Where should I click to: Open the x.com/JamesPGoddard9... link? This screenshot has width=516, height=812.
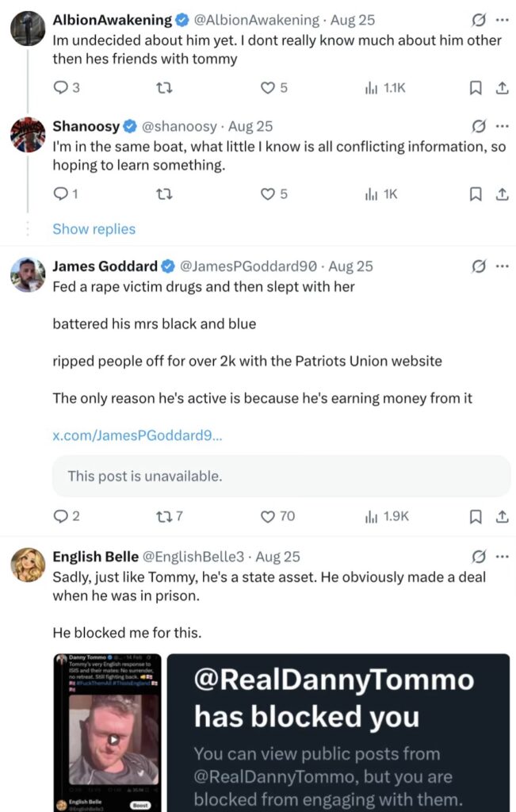coord(137,435)
